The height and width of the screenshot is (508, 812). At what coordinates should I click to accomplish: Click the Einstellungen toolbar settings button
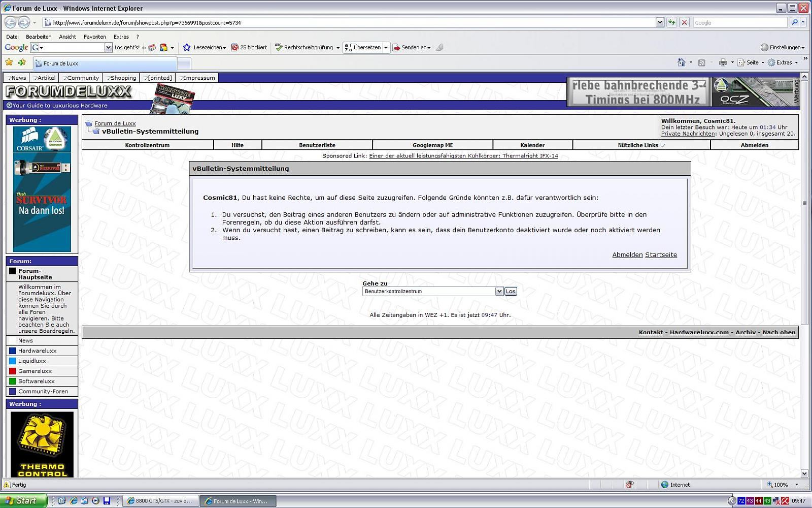783,47
